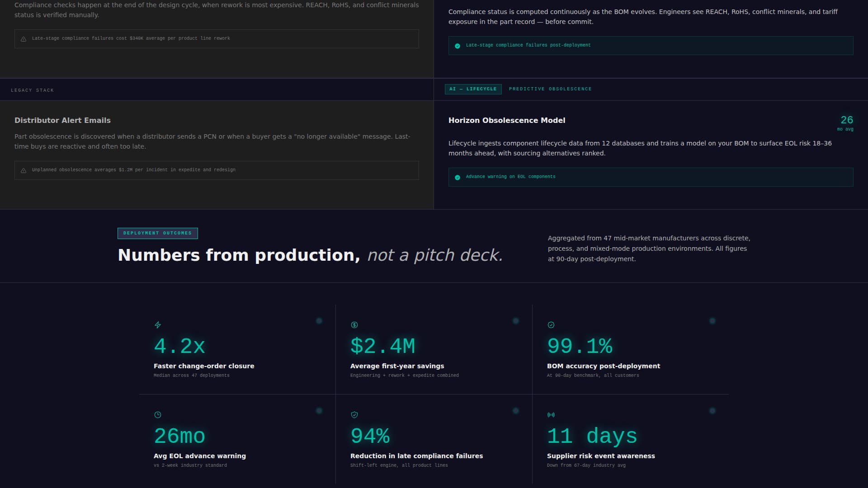Click the glowing dot in the $2.4M card
This screenshot has width=868, height=488.
(516, 321)
